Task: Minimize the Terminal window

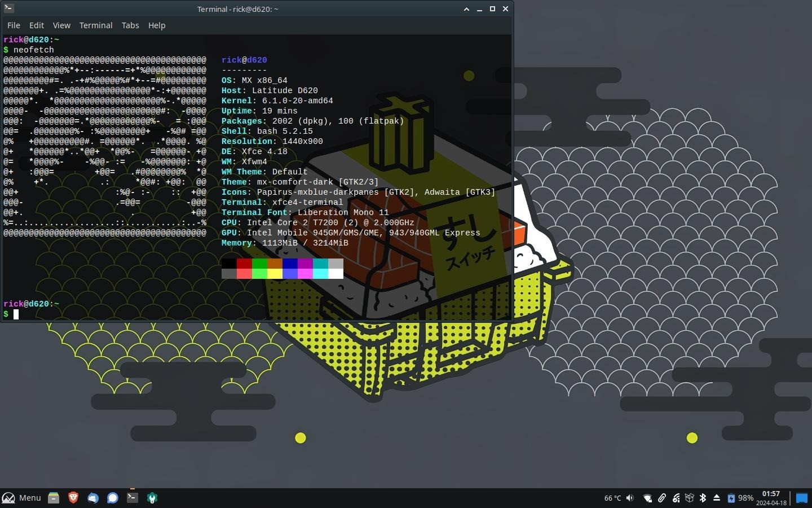Action: [x=479, y=9]
